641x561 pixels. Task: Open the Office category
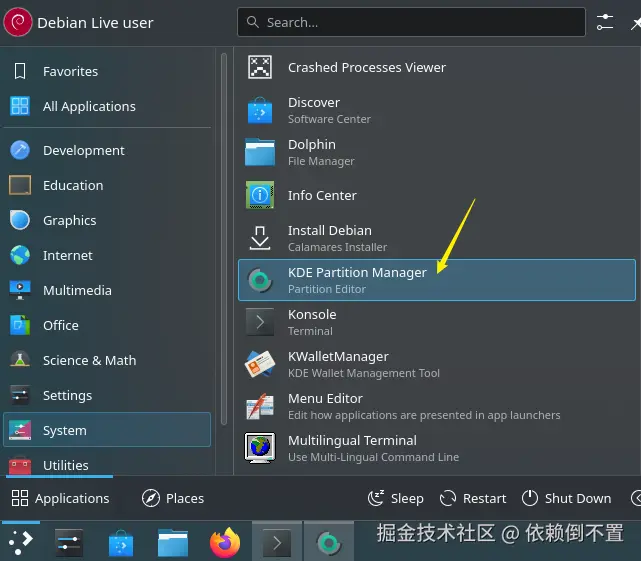point(107,325)
